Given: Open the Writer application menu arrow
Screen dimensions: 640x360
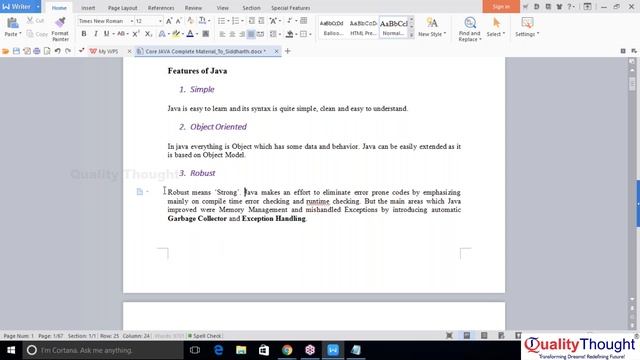Looking at the screenshot, I should (38, 7).
